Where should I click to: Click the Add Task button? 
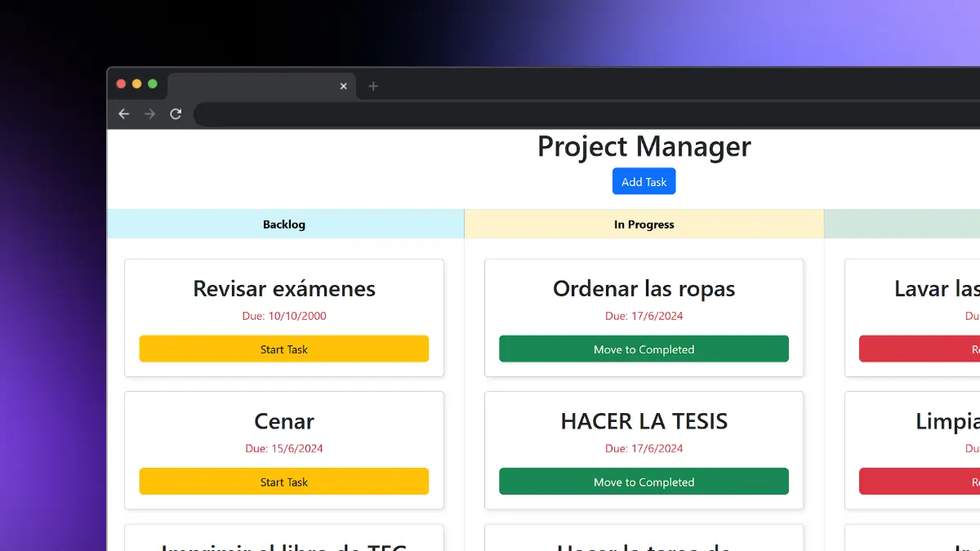click(x=644, y=181)
